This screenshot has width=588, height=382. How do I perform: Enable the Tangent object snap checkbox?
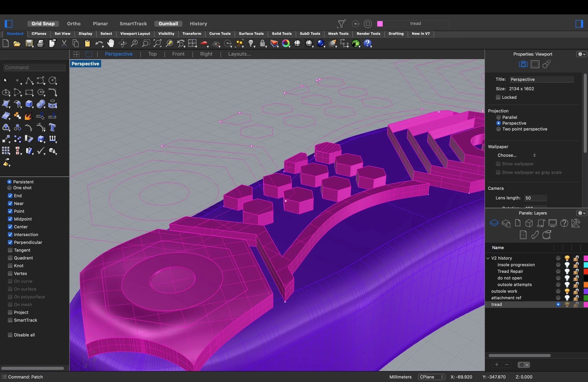click(10, 250)
